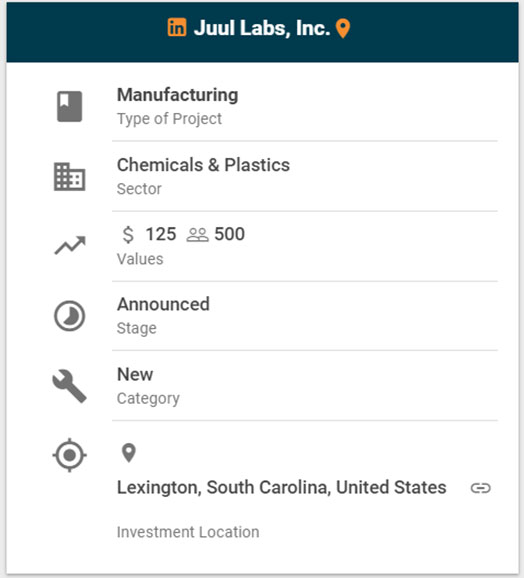524x578 pixels.
Task: Click the 500 jobs value
Action: pyautogui.click(x=230, y=234)
